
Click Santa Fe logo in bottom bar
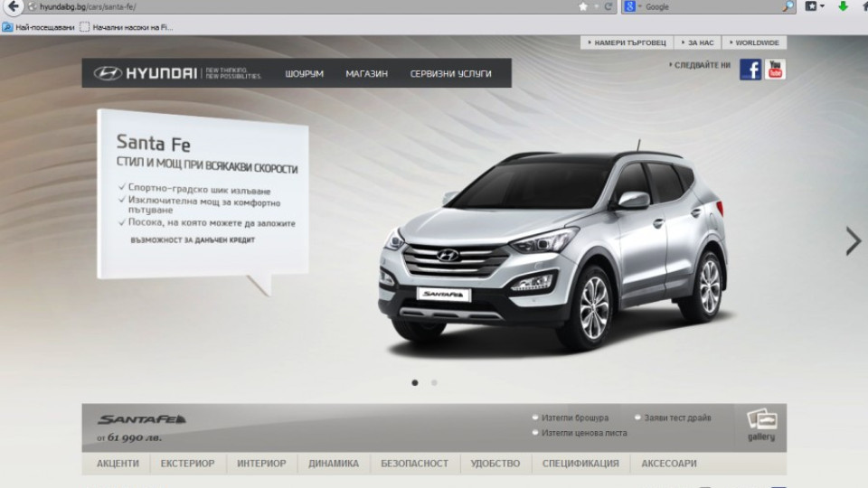tap(142, 419)
